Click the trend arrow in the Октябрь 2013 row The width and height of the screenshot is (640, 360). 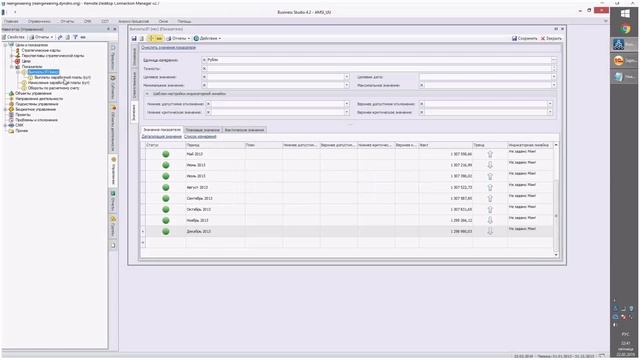[x=490, y=209]
